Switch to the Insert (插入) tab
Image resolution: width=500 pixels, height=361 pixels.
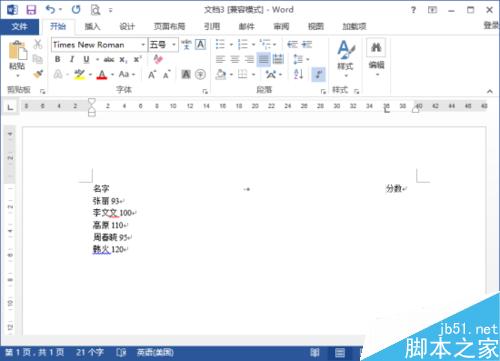(x=92, y=26)
